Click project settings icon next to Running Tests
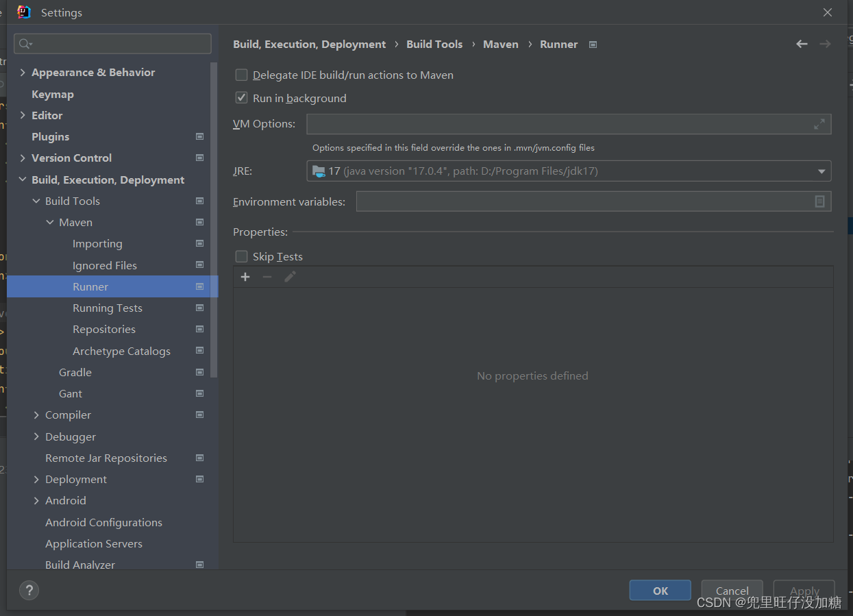Image resolution: width=853 pixels, height=616 pixels. point(199,308)
